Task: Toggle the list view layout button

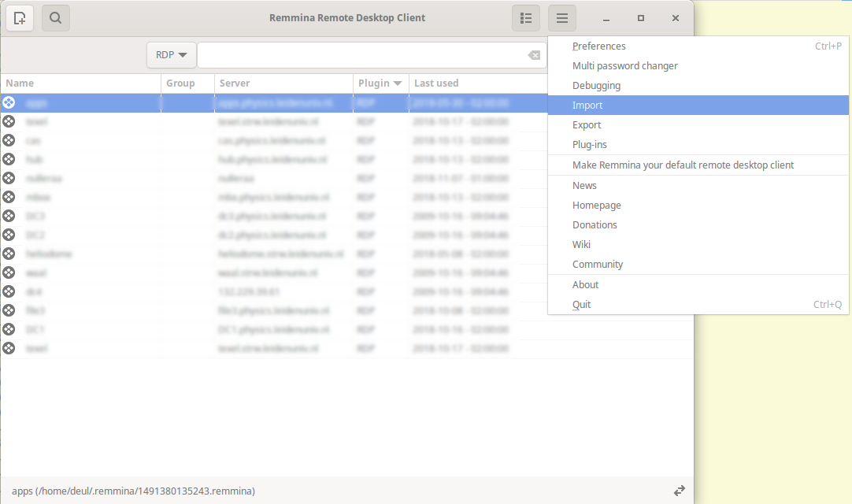Action: pos(525,18)
